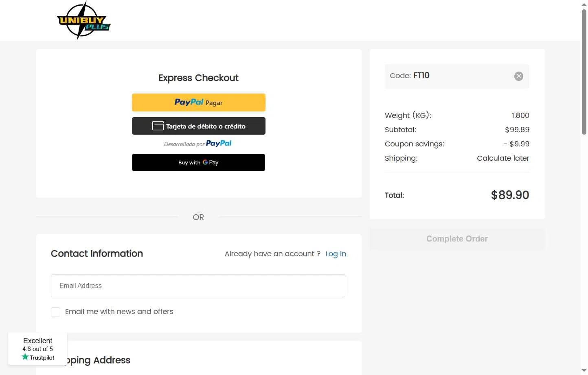588x375 pixels.
Task: Click the Complete Order button
Action: click(457, 239)
